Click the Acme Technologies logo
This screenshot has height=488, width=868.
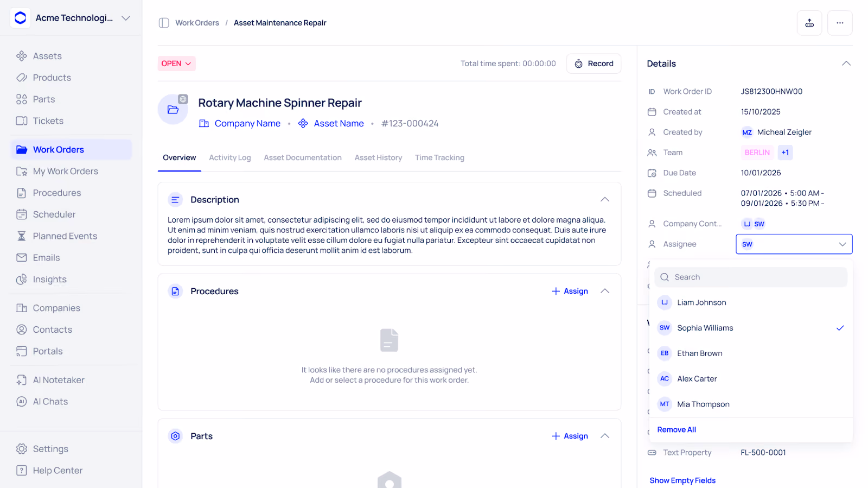point(20,18)
